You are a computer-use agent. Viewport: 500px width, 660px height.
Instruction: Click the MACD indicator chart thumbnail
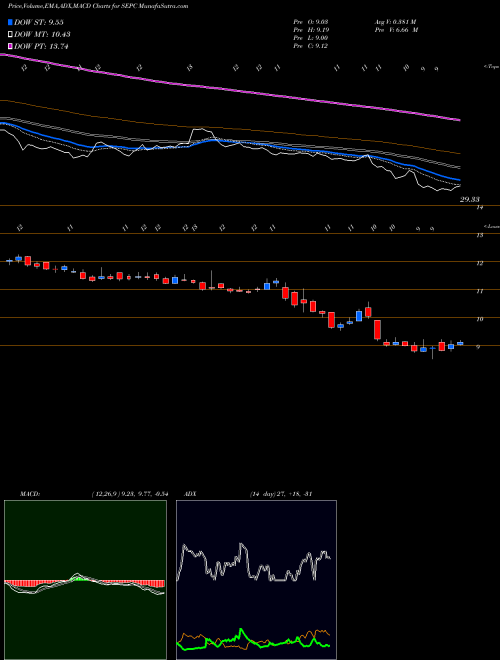[85, 580]
